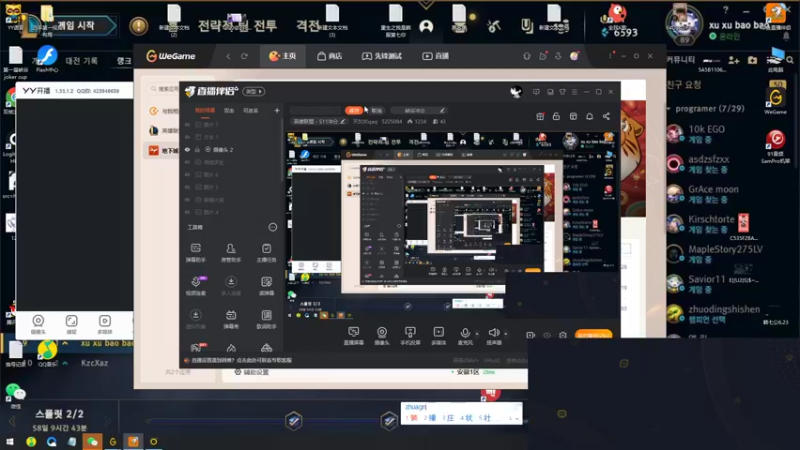Click the record video icon near start button

(x=531, y=335)
